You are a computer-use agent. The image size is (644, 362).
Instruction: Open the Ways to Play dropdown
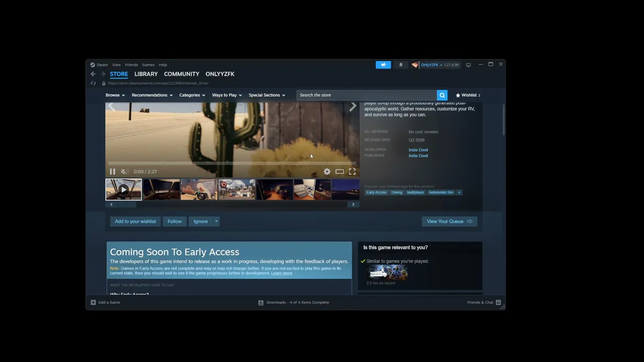[227, 95]
